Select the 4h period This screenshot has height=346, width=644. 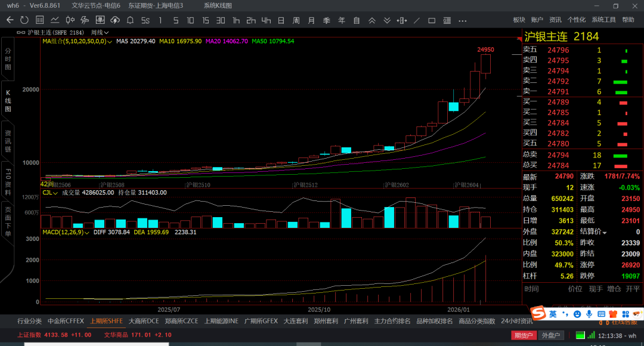point(266,20)
